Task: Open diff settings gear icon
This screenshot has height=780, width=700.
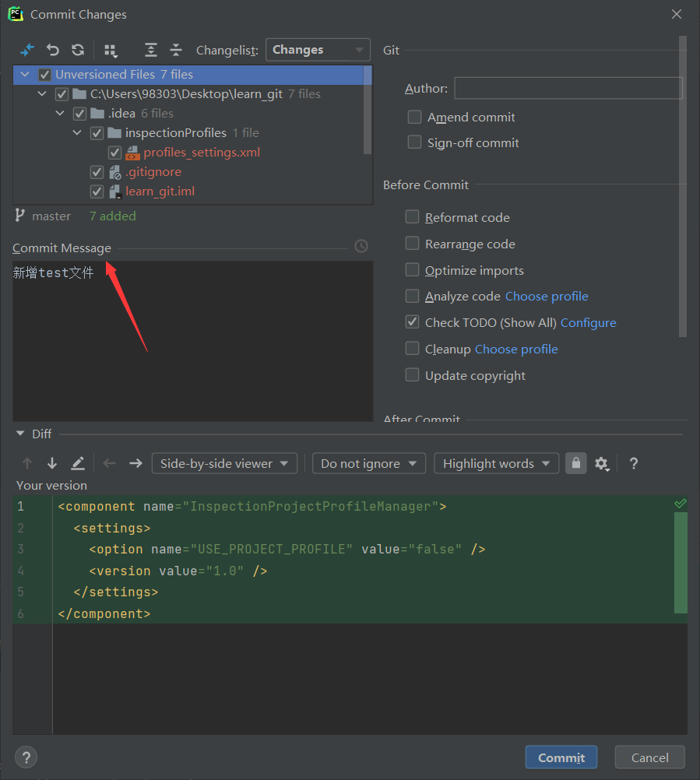Action: (x=601, y=463)
